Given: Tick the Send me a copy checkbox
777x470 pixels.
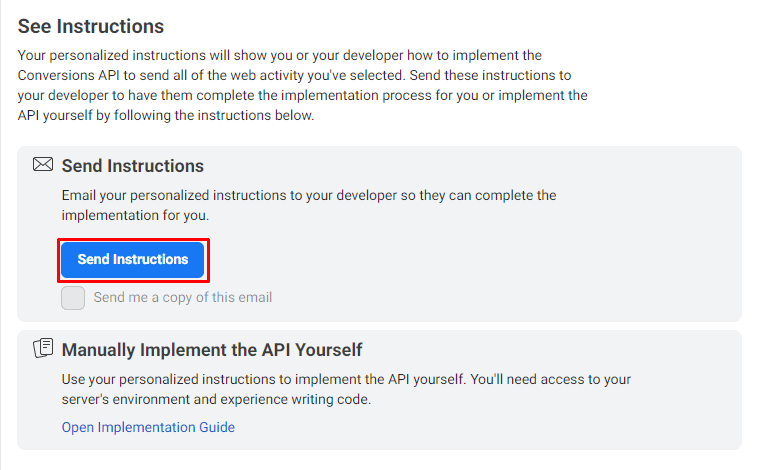Looking at the screenshot, I should [73, 298].
